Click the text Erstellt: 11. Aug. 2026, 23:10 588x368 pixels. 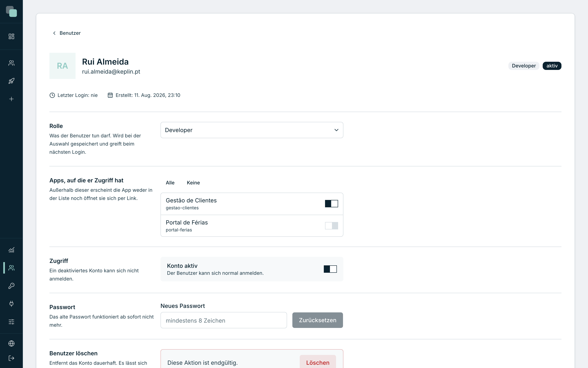click(148, 95)
